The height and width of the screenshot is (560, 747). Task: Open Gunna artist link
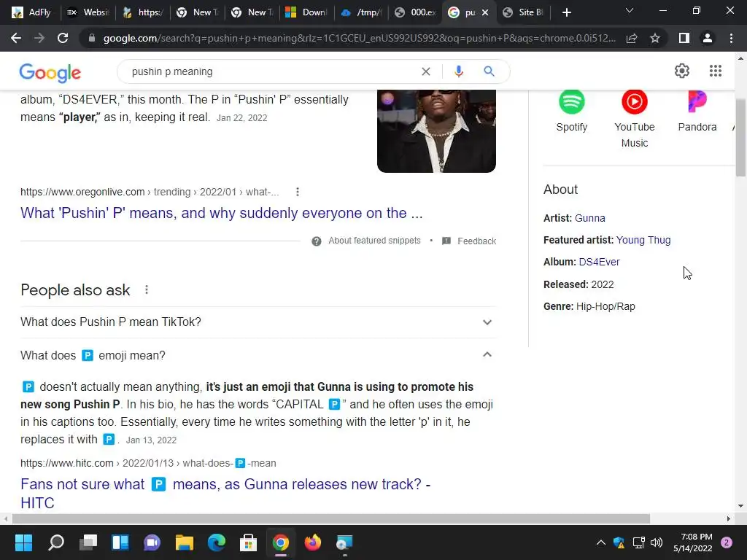[x=589, y=218]
